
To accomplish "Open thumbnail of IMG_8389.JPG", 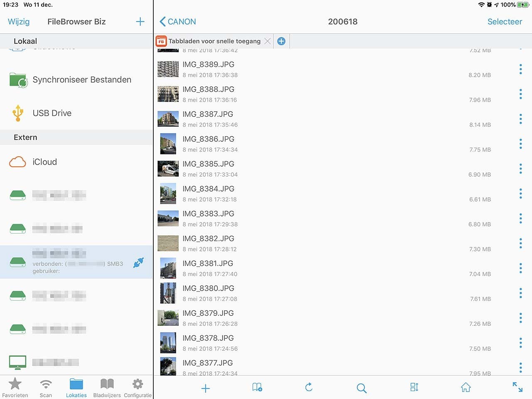I will (168, 69).
